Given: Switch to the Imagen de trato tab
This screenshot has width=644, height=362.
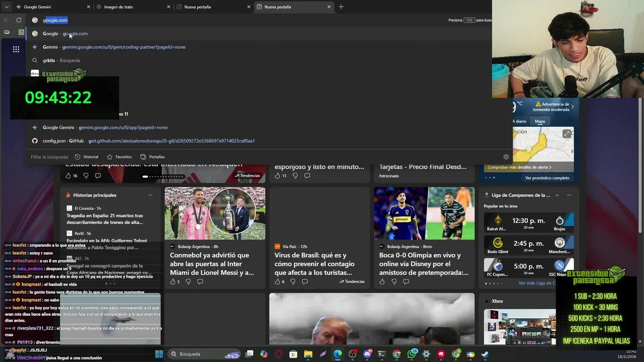Looking at the screenshot, I should (133, 7).
